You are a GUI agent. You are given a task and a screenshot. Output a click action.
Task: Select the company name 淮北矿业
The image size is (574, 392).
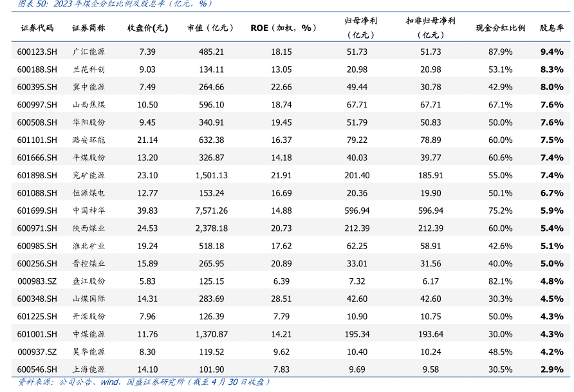click(89, 246)
